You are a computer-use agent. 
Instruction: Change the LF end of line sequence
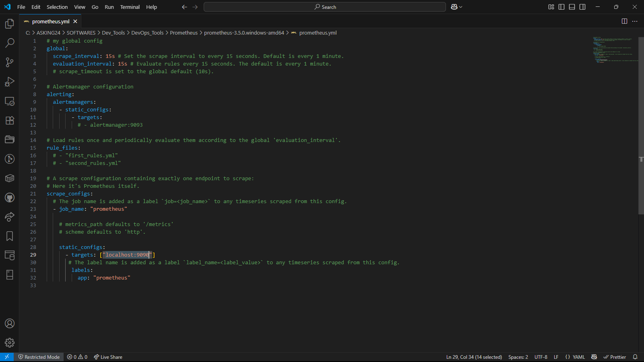click(556, 357)
